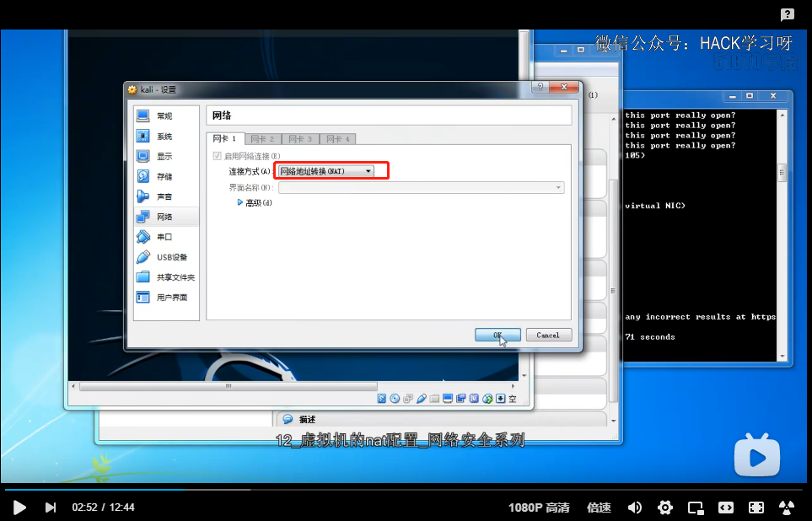This screenshot has width=812, height=521.
Task: Switch to the 网卡 3 tab
Action: click(x=300, y=139)
